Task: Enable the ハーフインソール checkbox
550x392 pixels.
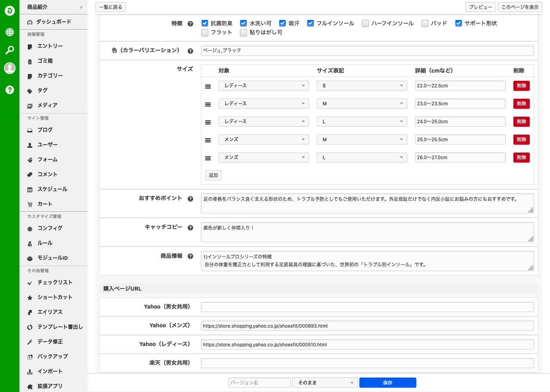Action: click(365, 23)
